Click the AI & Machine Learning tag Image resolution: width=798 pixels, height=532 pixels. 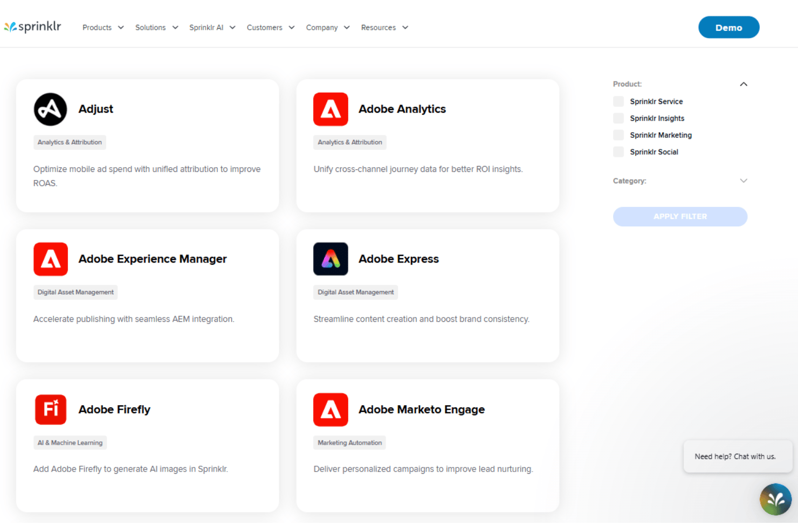tap(70, 443)
